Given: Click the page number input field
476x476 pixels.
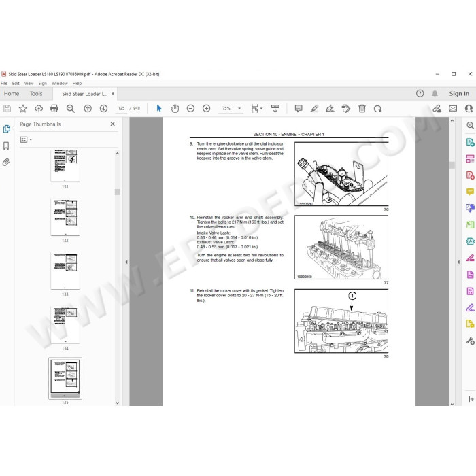Looking at the screenshot, I should tap(122, 108).
